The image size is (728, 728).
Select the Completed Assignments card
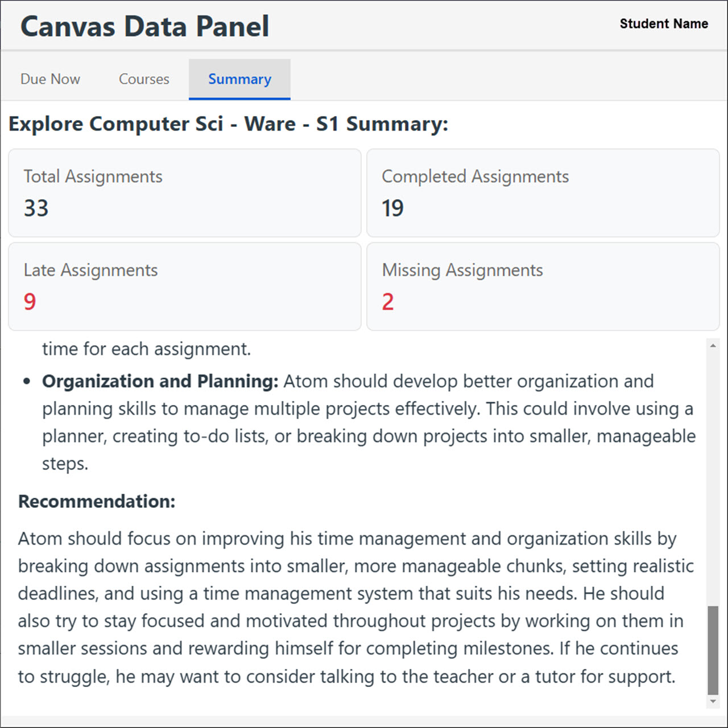coord(543,193)
